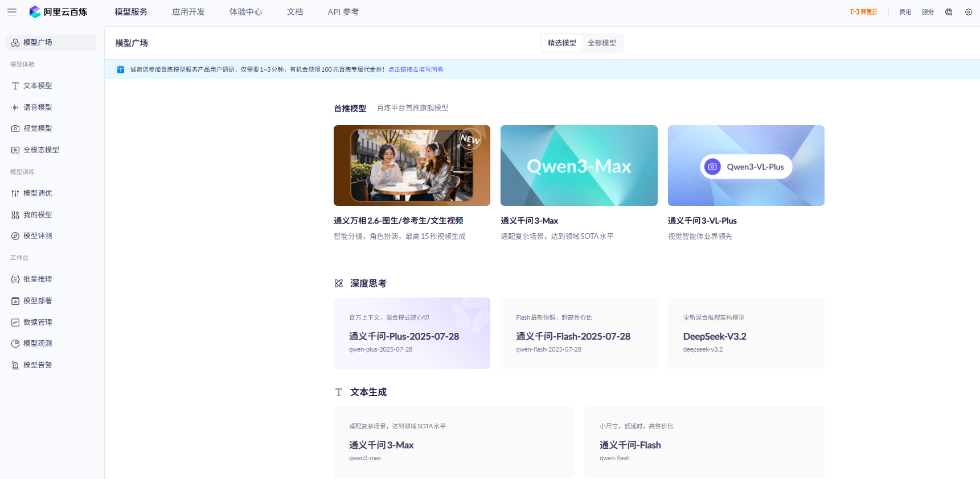Open the DeepSeek-V3.2 card
The image size is (980, 479).
746,333
